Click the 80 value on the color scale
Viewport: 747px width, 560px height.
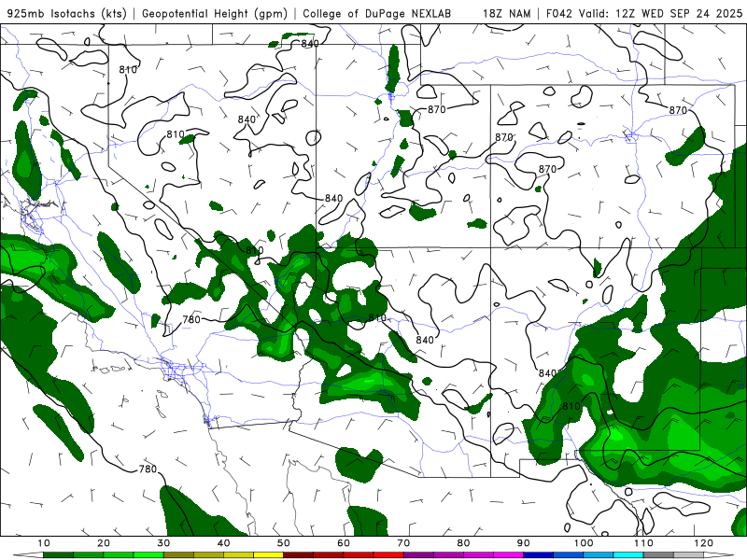pos(463,543)
